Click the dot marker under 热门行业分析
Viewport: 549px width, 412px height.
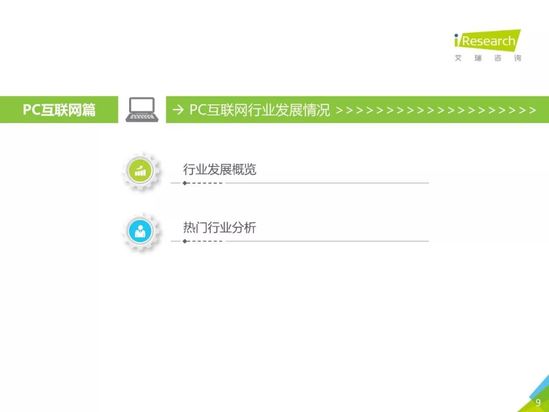(x=185, y=241)
